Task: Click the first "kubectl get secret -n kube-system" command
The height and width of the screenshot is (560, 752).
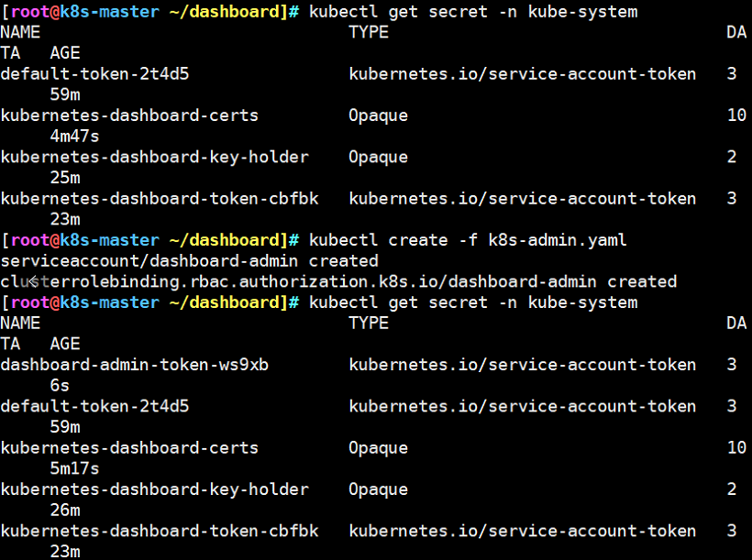Action: coord(473,12)
